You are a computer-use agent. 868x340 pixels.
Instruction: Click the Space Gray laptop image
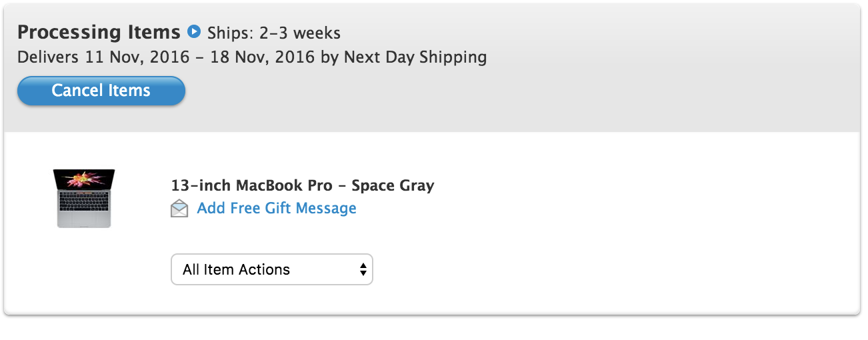click(84, 199)
